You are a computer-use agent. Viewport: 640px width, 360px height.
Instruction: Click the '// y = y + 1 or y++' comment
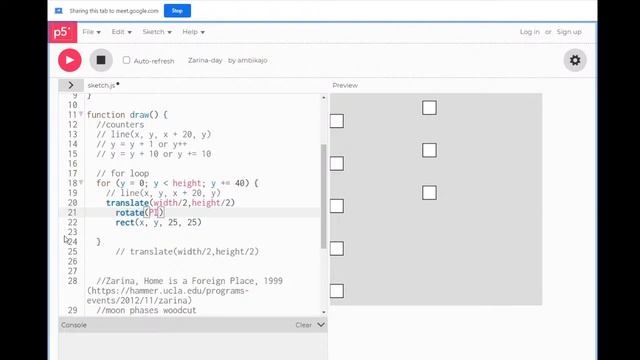point(142,144)
